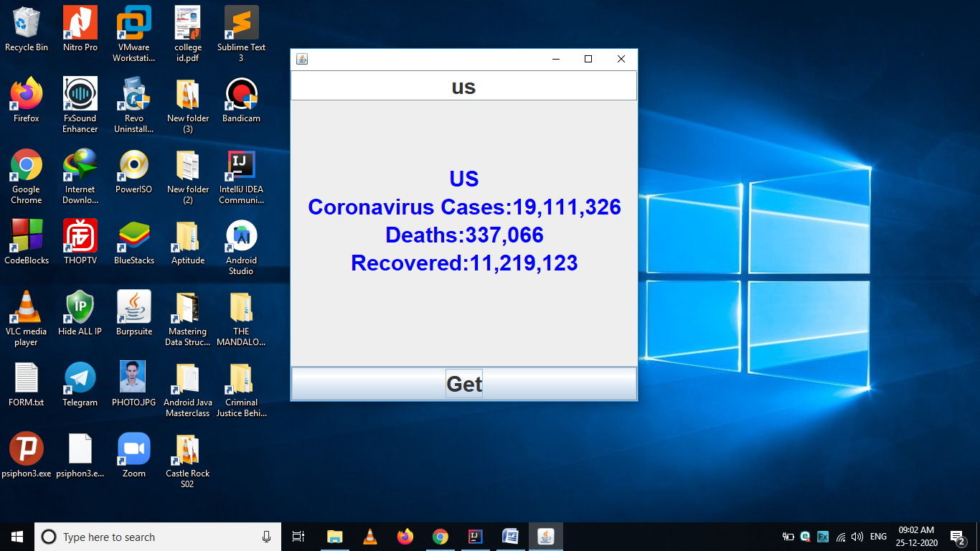Select the Bandicam desktop shortcut

[242, 100]
